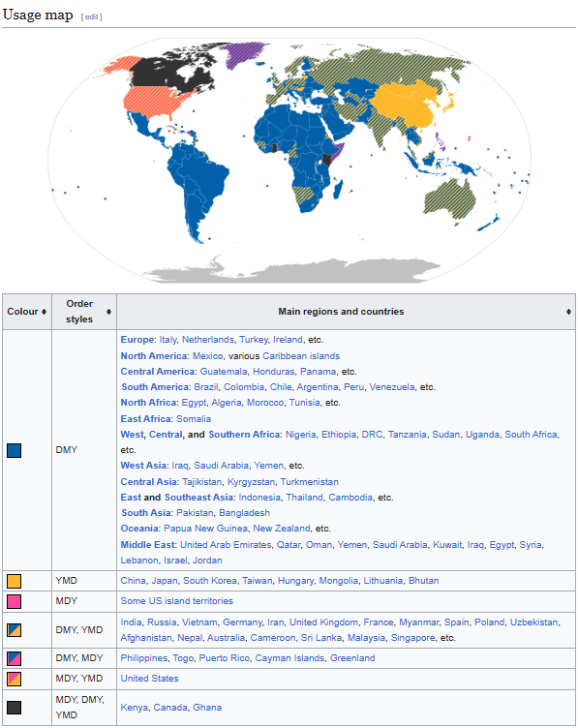Viewport: 578px width, 728px height.
Task: Open Some US island territories link
Action: [x=177, y=601]
